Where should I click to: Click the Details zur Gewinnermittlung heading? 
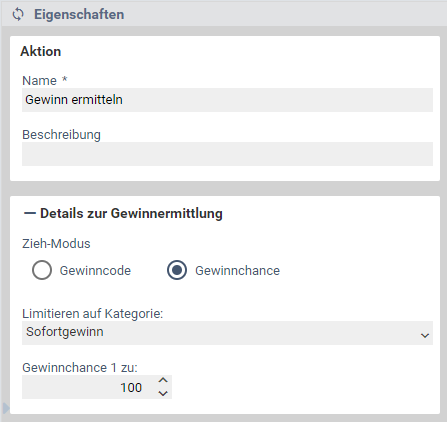tap(131, 214)
